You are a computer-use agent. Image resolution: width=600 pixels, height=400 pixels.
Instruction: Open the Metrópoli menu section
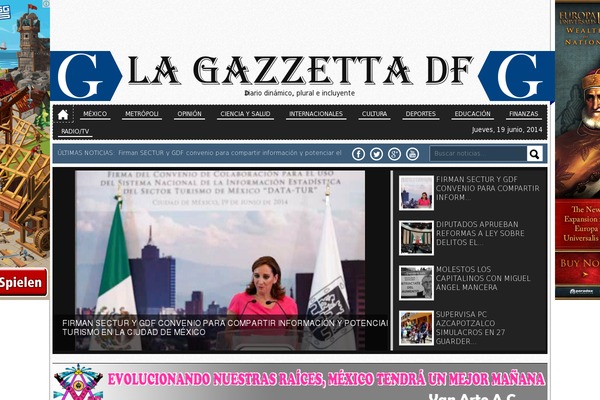pos(142,114)
